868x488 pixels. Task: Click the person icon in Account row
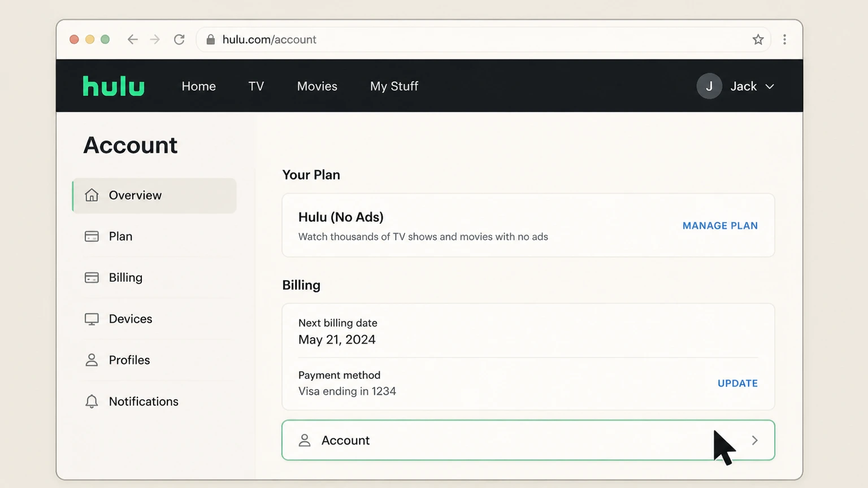tap(305, 440)
